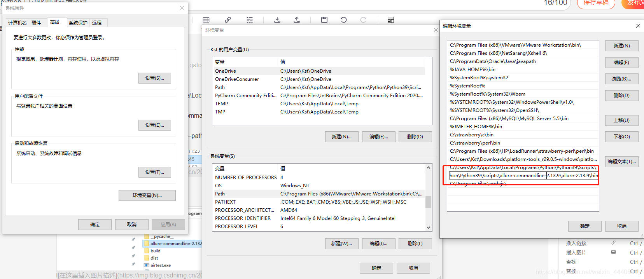The image size is (644, 279).
Task: Close the 环境变量 dialog
Action: [x=436, y=30]
